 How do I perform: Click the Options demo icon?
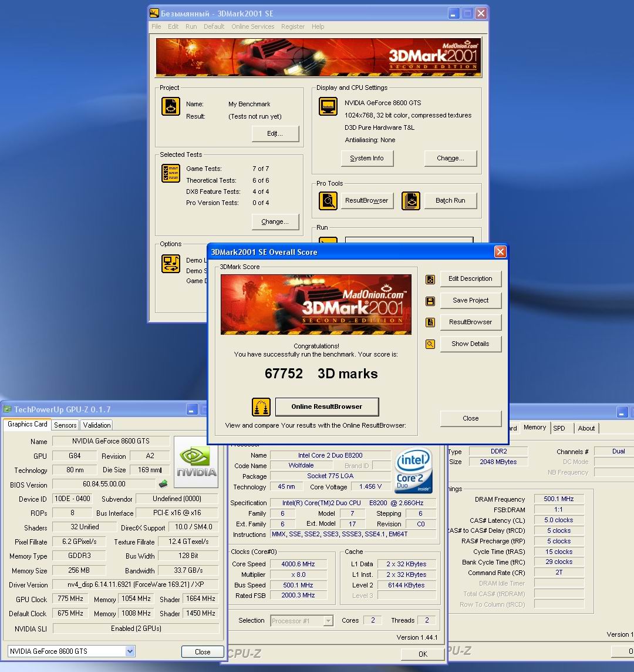click(170, 264)
